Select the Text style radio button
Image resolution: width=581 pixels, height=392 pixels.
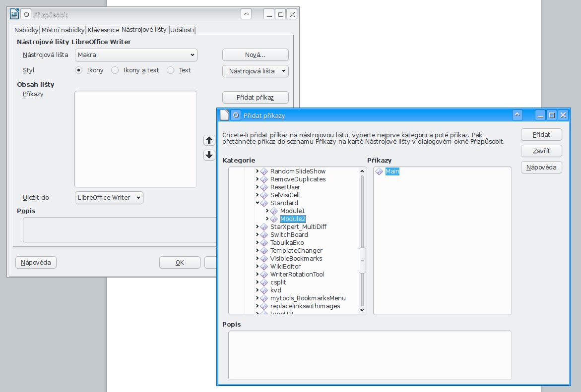pyautogui.click(x=171, y=70)
